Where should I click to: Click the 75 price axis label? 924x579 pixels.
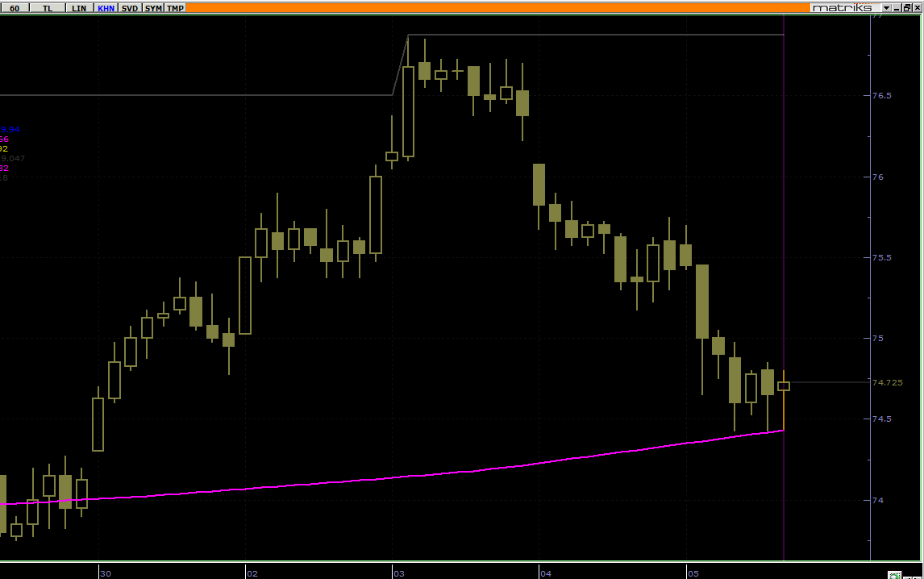(877, 339)
